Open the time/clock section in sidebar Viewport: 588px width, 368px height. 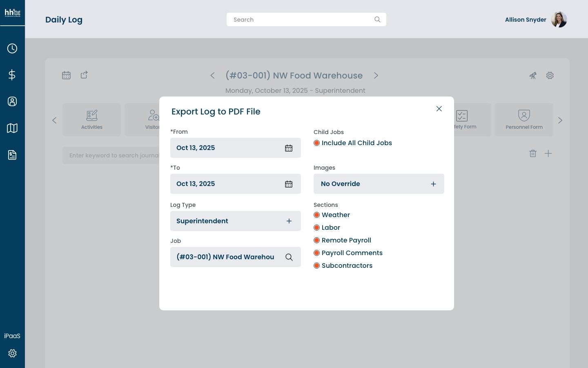(x=12, y=48)
